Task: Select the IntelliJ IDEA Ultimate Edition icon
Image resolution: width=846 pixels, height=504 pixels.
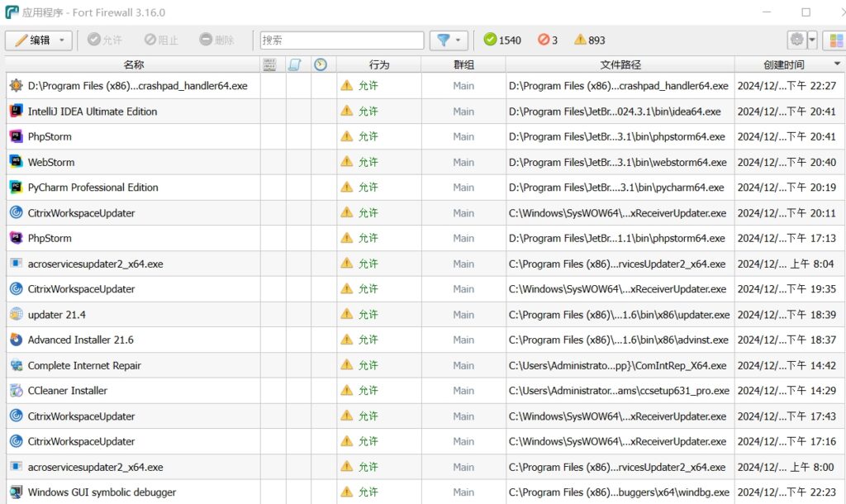Action: 17,112
